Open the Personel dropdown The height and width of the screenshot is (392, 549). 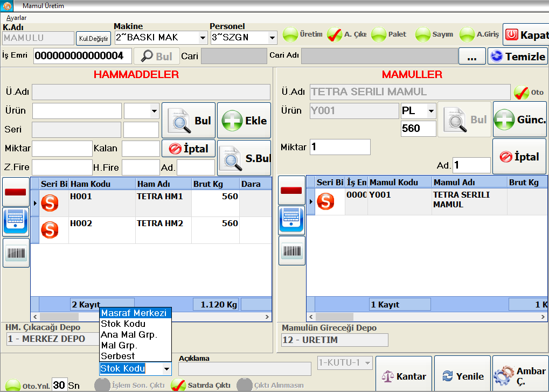click(272, 38)
